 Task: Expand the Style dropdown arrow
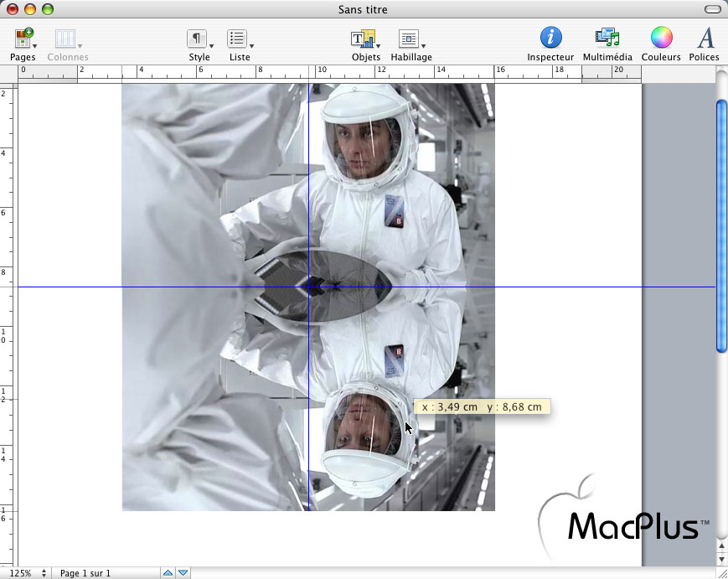(212, 46)
